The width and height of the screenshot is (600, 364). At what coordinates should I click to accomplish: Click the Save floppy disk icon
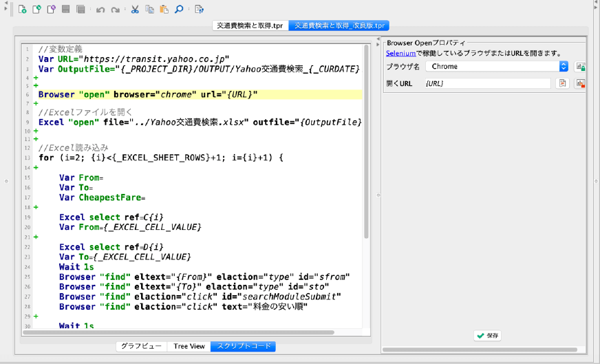(66, 9)
